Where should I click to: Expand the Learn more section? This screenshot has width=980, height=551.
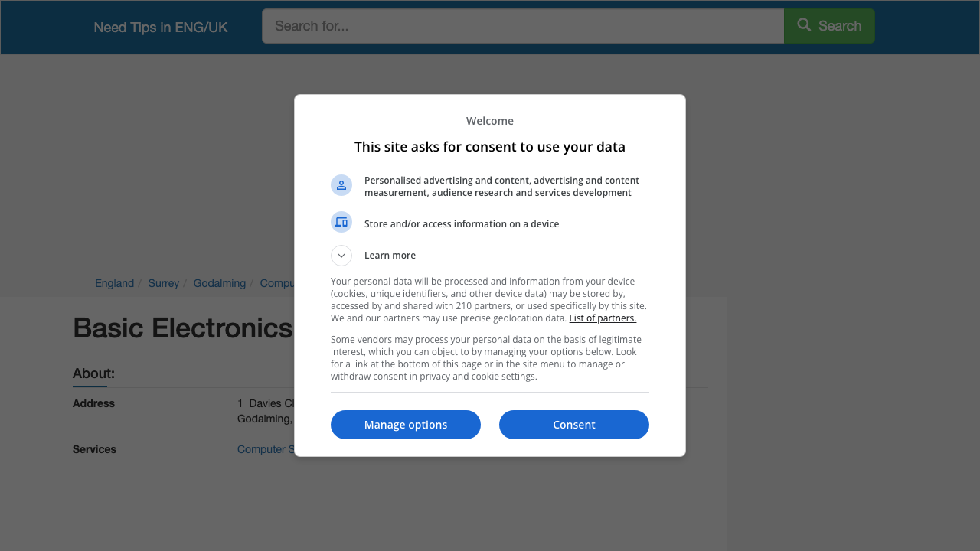click(x=390, y=255)
